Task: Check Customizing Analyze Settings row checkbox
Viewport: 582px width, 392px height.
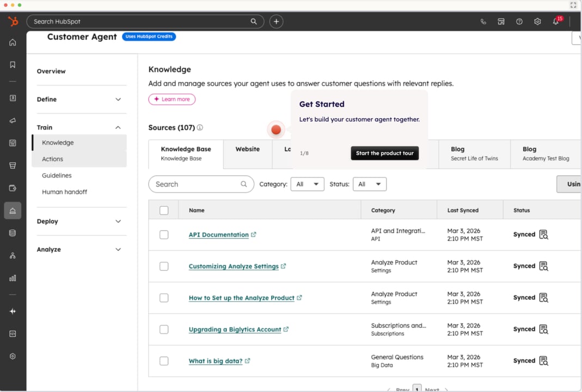Action: (164, 266)
